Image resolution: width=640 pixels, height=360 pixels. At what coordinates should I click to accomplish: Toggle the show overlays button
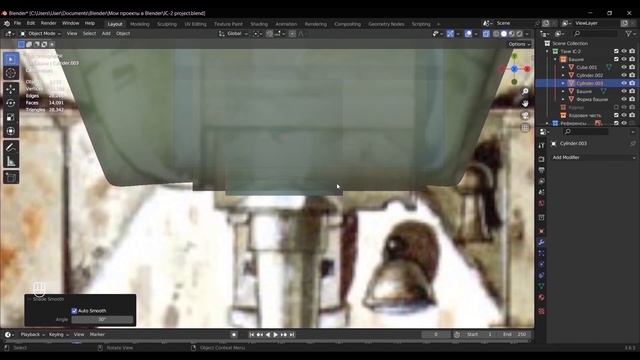click(468, 34)
